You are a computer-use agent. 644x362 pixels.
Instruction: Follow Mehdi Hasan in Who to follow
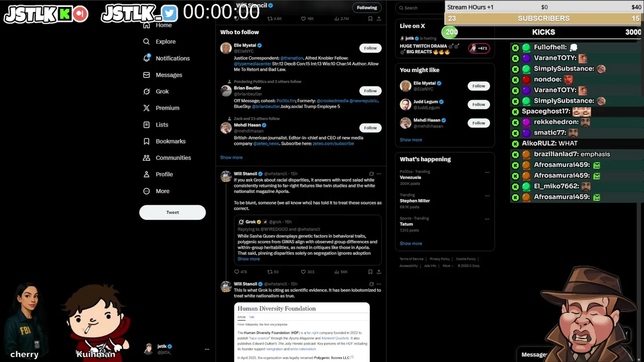tap(370, 128)
